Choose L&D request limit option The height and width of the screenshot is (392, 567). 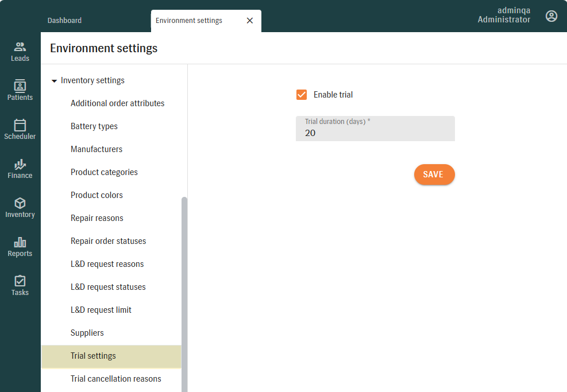pos(101,310)
